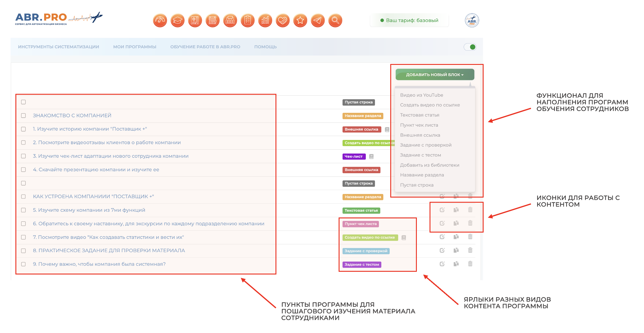This screenshot has height=333, width=644.
Task: Click book icon in row 7 Посмотрите видео
Action: click(404, 238)
